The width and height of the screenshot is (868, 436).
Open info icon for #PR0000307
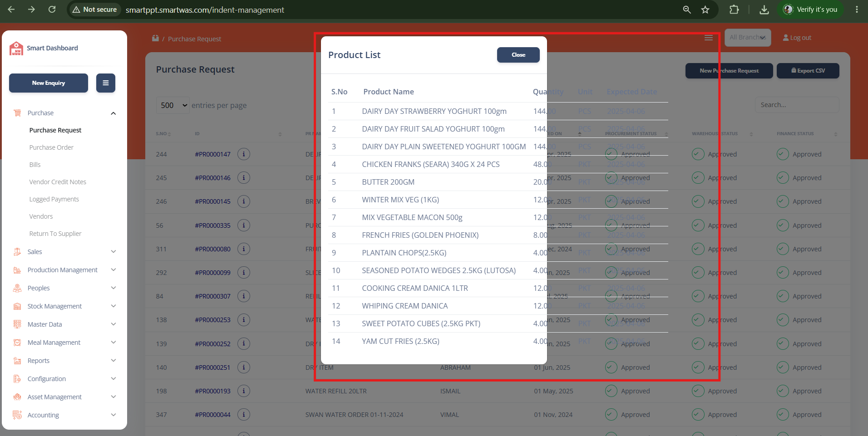(244, 296)
